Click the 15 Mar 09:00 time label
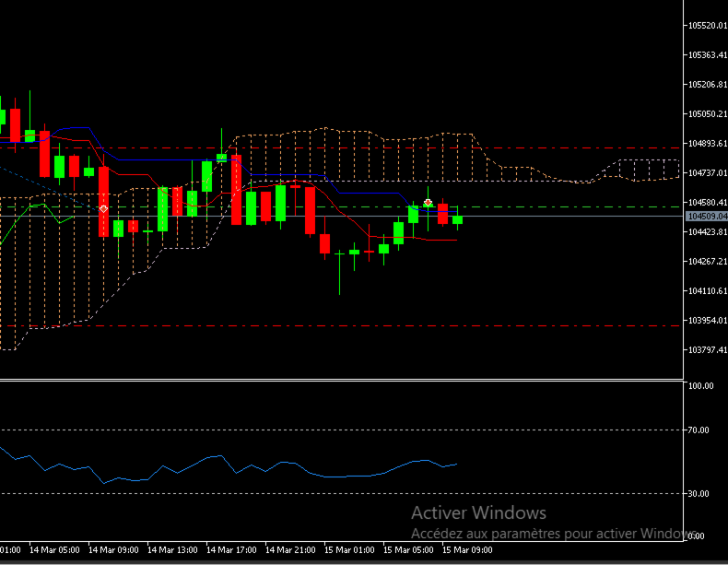The width and height of the screenshot is (728, 565). [467, 550]
